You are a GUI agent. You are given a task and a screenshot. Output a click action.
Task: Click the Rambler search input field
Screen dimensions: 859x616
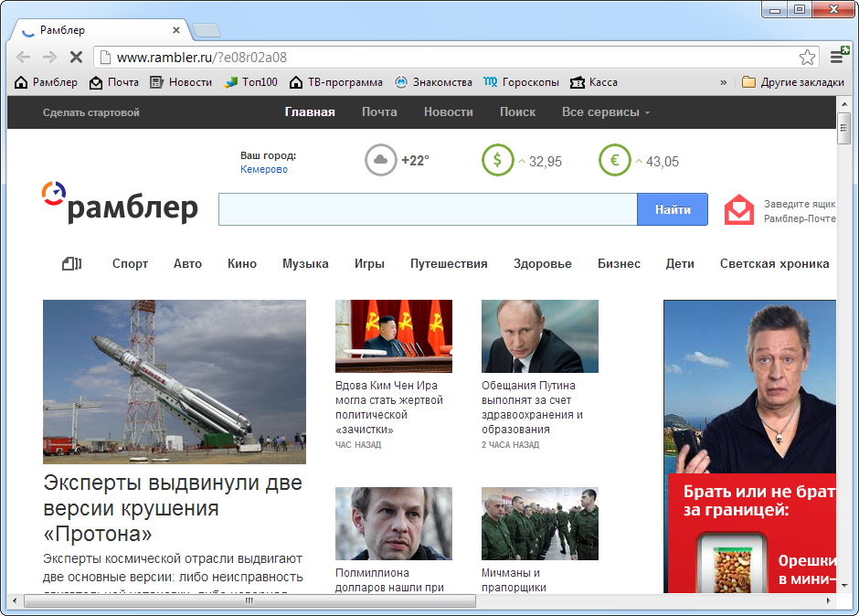pos(427,209)
